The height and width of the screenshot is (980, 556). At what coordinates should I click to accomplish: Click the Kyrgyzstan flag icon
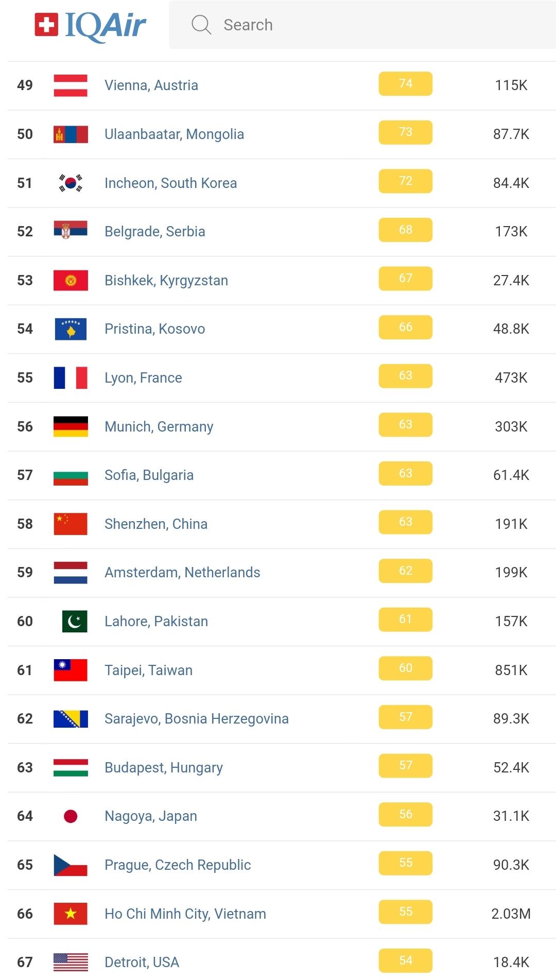point(71,281)
